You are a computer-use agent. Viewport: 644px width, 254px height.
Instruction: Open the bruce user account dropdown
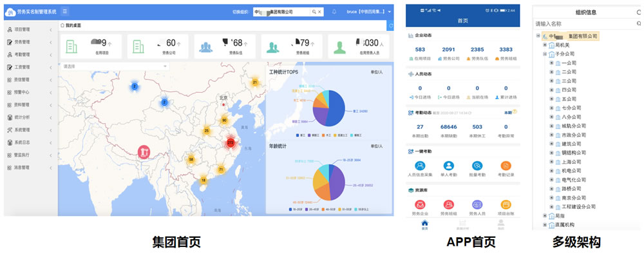369,12
